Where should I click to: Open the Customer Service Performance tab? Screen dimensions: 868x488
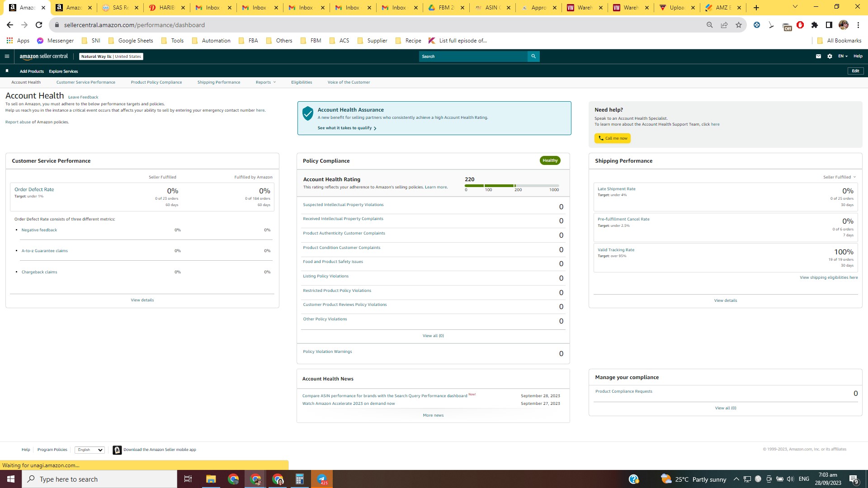[x=86, y=82]
